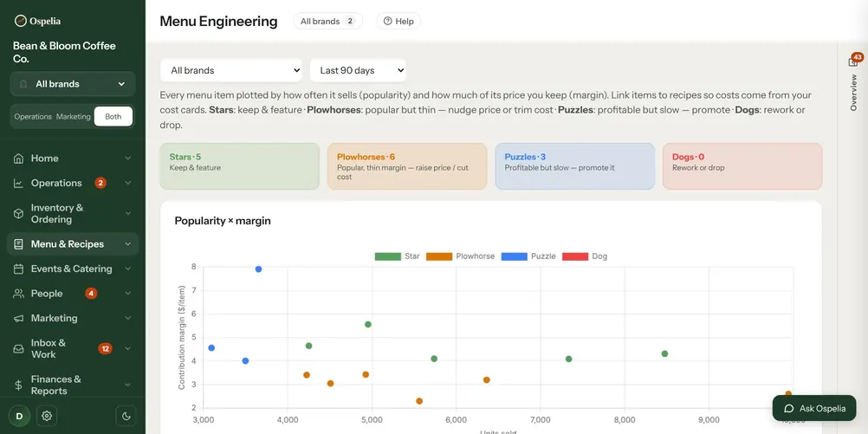Open the notifications icon with 43 badge
The height and width of the screenshot is (434, 868).
[x=853, y=62]
